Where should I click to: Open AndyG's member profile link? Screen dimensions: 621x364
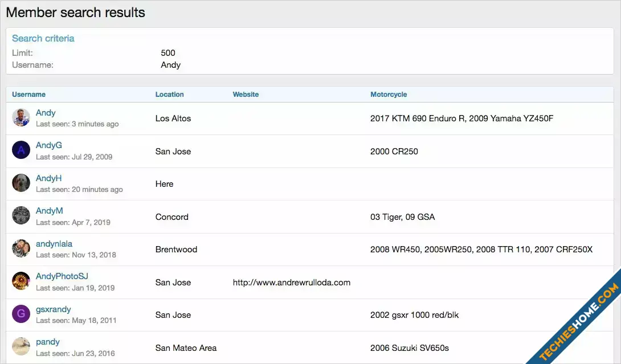pos(49,145)
